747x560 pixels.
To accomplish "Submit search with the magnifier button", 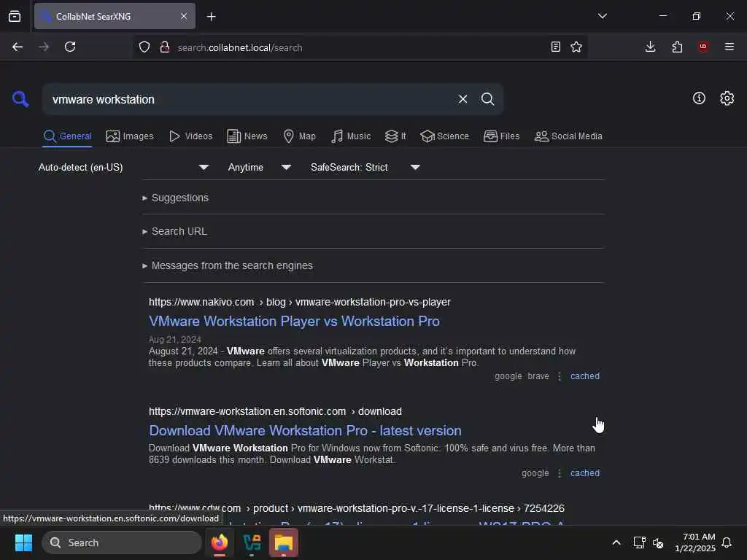I will tap(487, 99).
